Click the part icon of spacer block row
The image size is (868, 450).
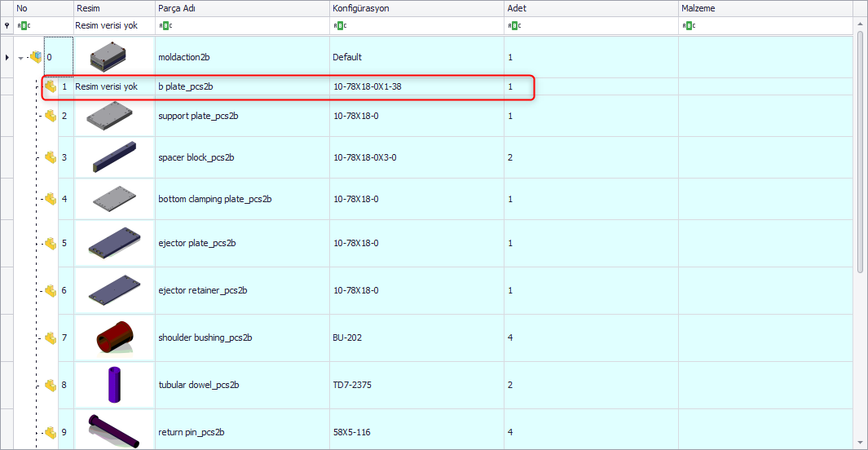pyautogui.click(x=51, y=157)
